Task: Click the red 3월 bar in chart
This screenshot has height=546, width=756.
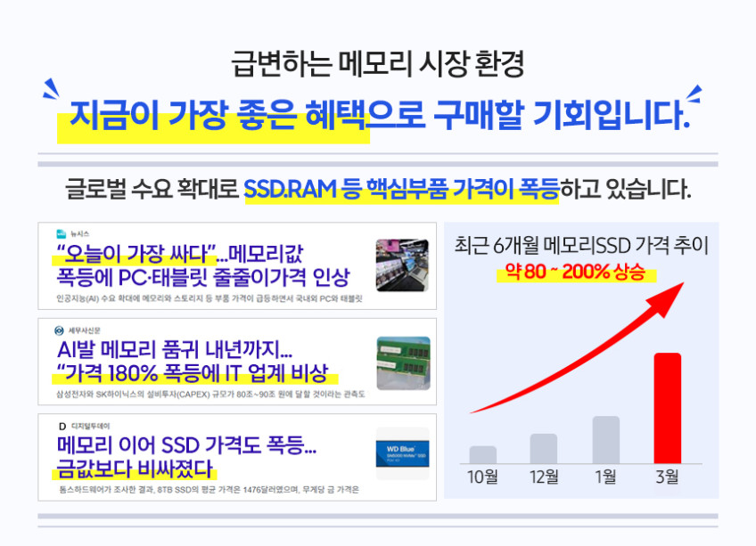Action: tap(667, 408)
